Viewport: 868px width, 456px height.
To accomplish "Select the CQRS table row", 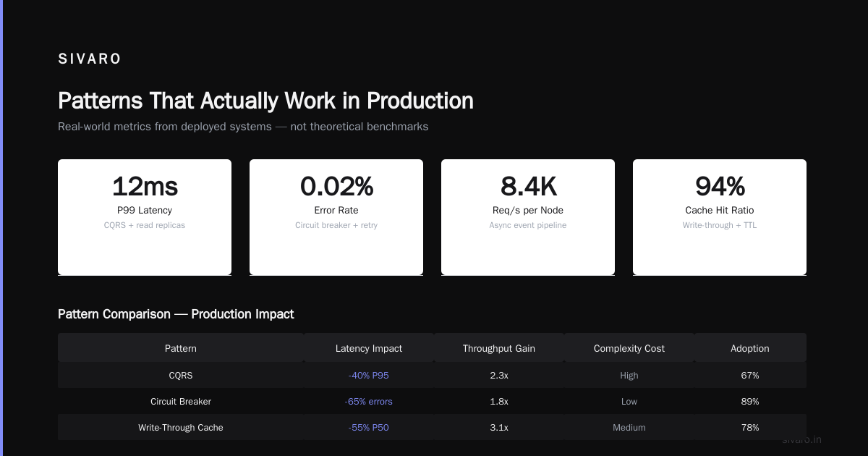I will [x=432, y=376].
